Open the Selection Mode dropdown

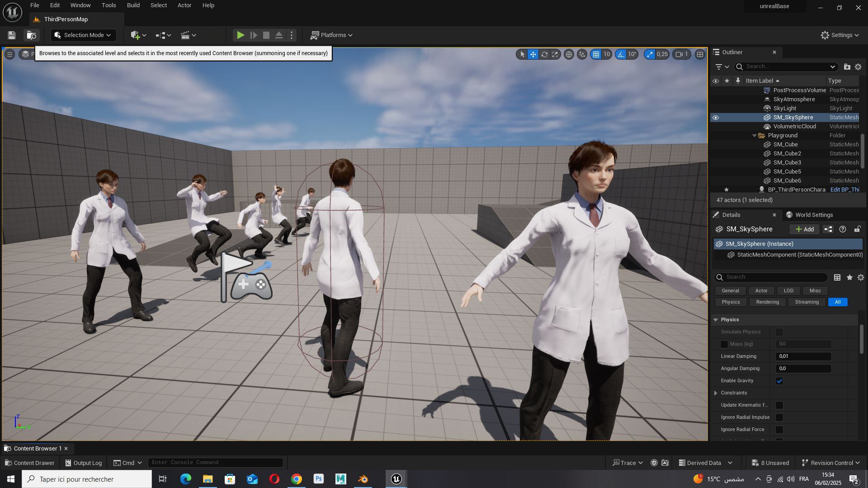(84, 35)
